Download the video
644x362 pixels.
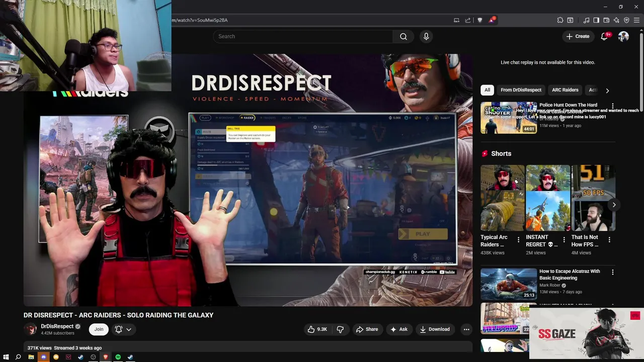(435, 329)
